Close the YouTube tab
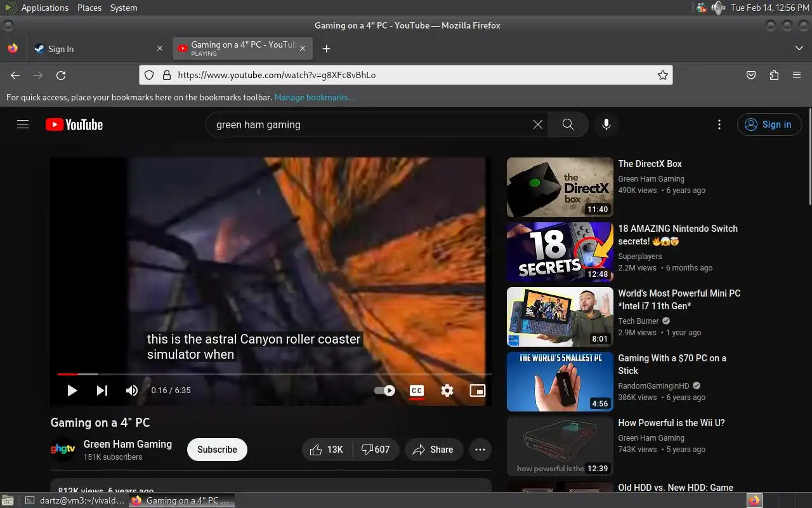This screenshot has width=812, height=508. click(303, 49)
